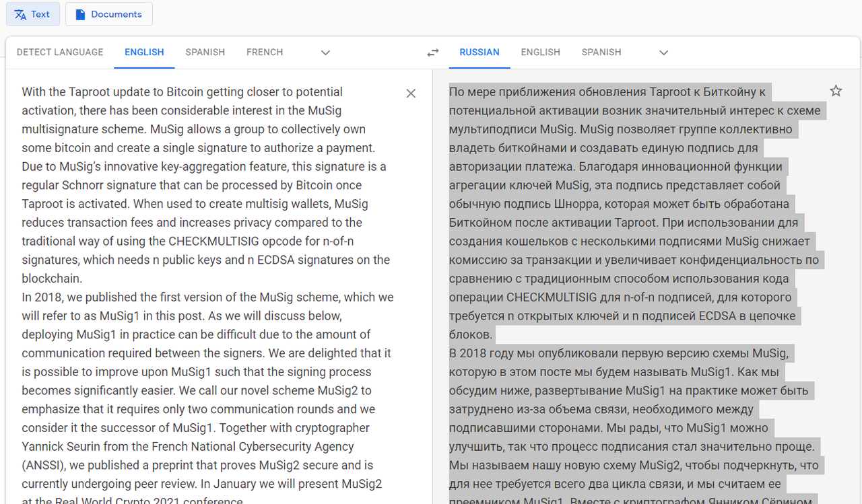
Task: Swap source and target languages
Action: (x=433, y=52)
